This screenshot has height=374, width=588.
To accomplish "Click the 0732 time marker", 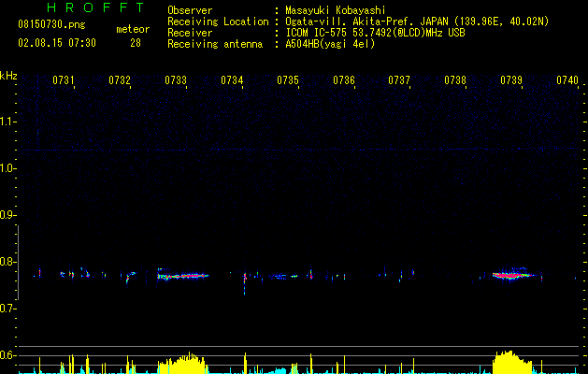I will coord(120,80).
